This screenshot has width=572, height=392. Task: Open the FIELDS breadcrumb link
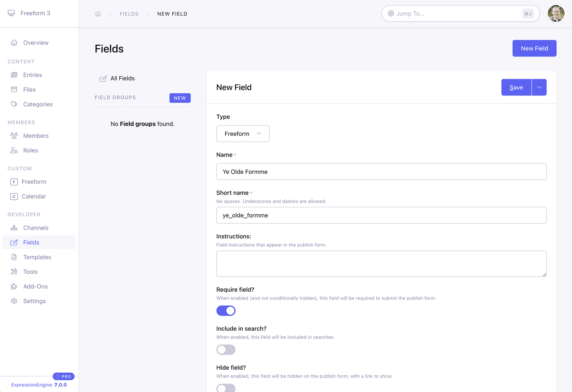pos(129,13)
